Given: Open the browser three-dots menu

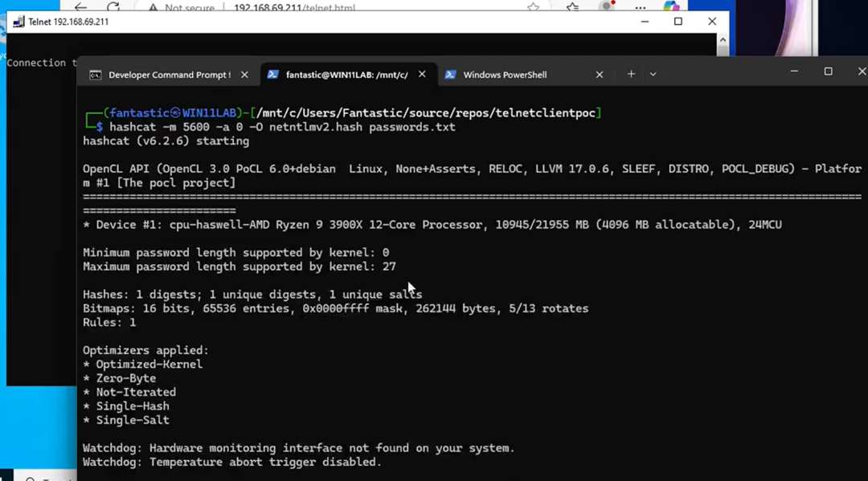Looking at the screenshot, I should pyautogui.click(x=640, y=7).
